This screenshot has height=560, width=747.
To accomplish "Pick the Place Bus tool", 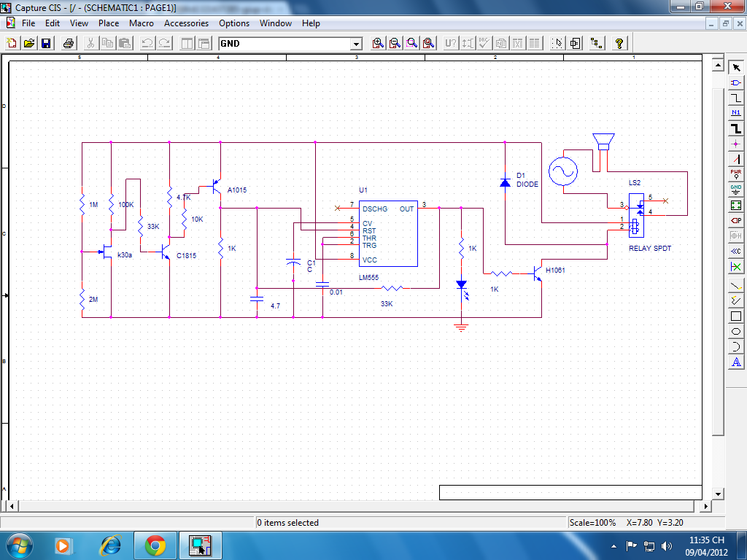I will 736,128.
